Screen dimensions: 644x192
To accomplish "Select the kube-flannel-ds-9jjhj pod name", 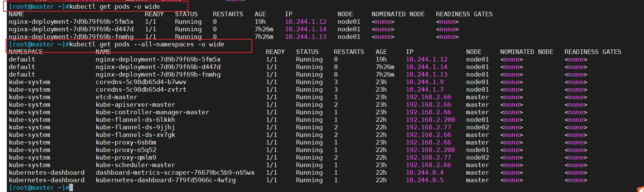I will point(135,127).
